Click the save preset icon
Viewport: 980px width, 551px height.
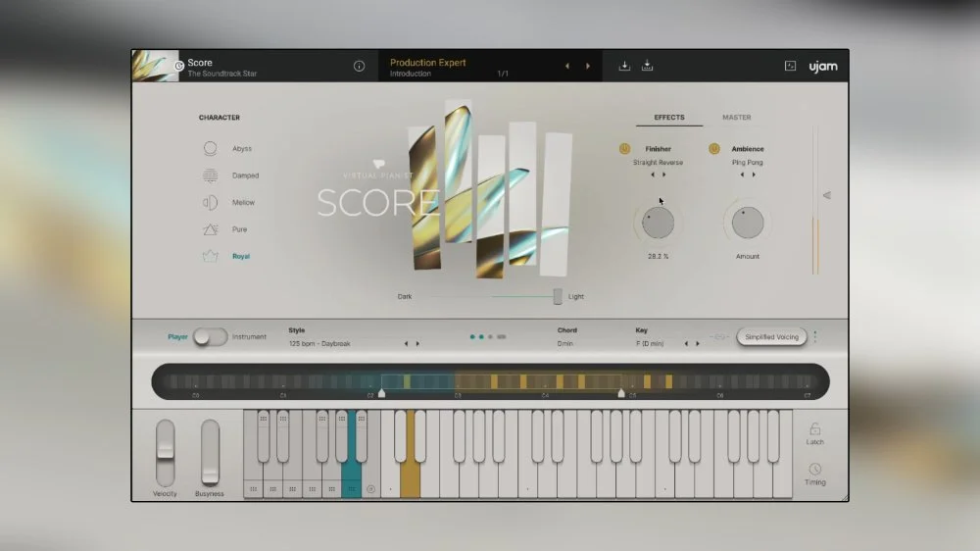[x=647, y=66]
